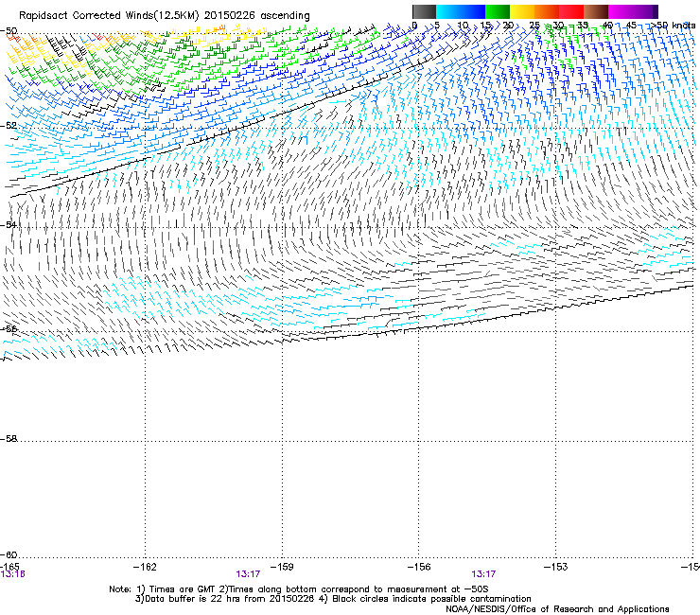Click the 'NOAA/NESDIS/Office of Research and Applications' credit
700x615 pixels.
coord(557,609)
